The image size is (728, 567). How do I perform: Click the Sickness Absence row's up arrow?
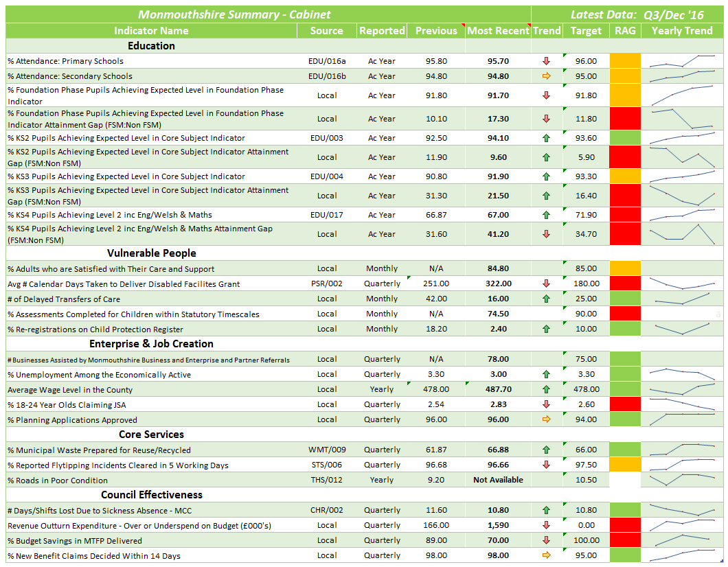tap(547, 510)
